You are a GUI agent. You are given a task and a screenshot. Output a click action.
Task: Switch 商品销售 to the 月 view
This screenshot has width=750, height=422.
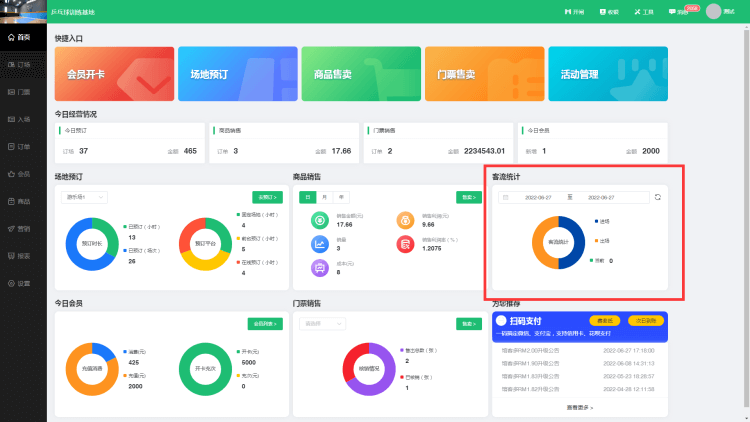coord(325,197)
